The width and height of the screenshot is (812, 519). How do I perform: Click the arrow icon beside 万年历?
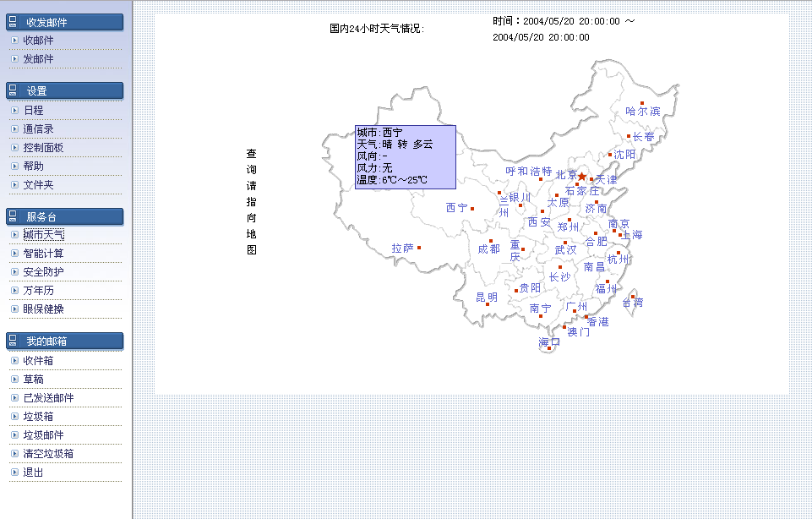click(14, 291)
